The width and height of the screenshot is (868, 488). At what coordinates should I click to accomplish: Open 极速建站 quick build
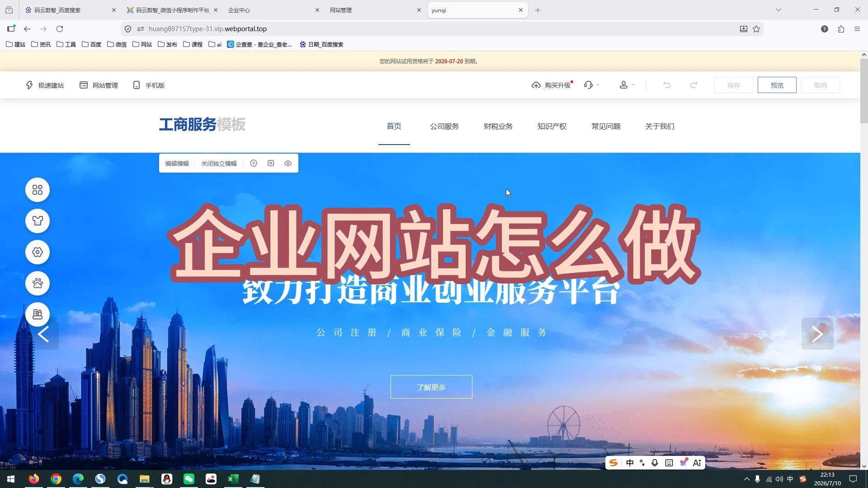(x=44, y=85)
